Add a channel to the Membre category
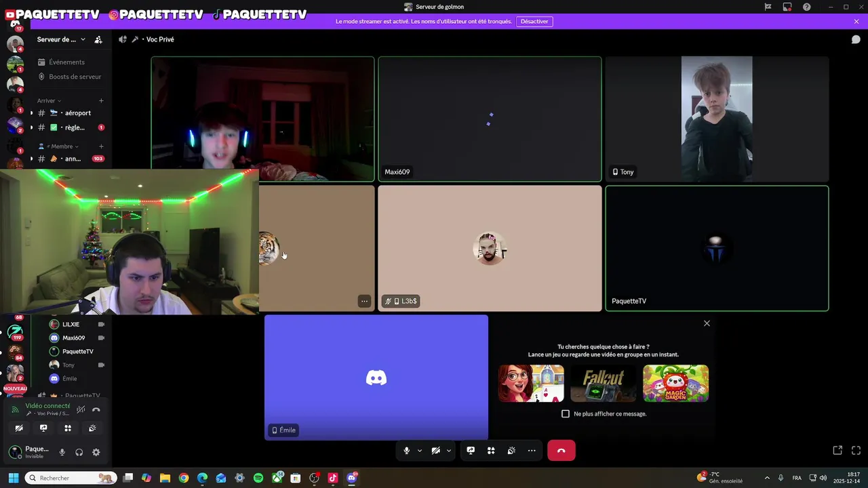This screenshot has width=868, height=488. click(101, 146)
